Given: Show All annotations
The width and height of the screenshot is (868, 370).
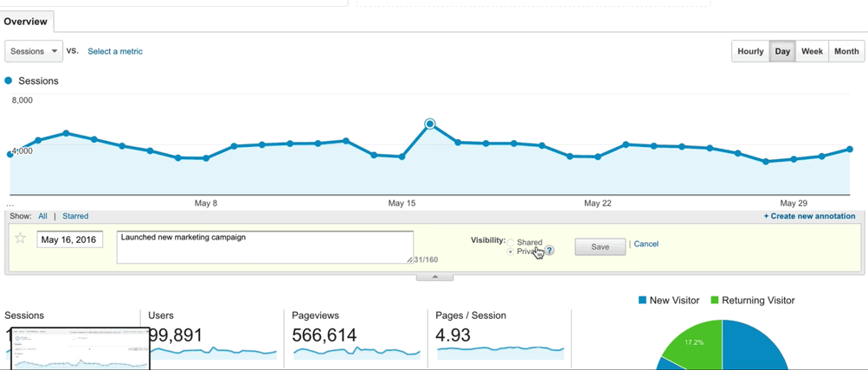Looking at the screenshot, I should [42, 216].
